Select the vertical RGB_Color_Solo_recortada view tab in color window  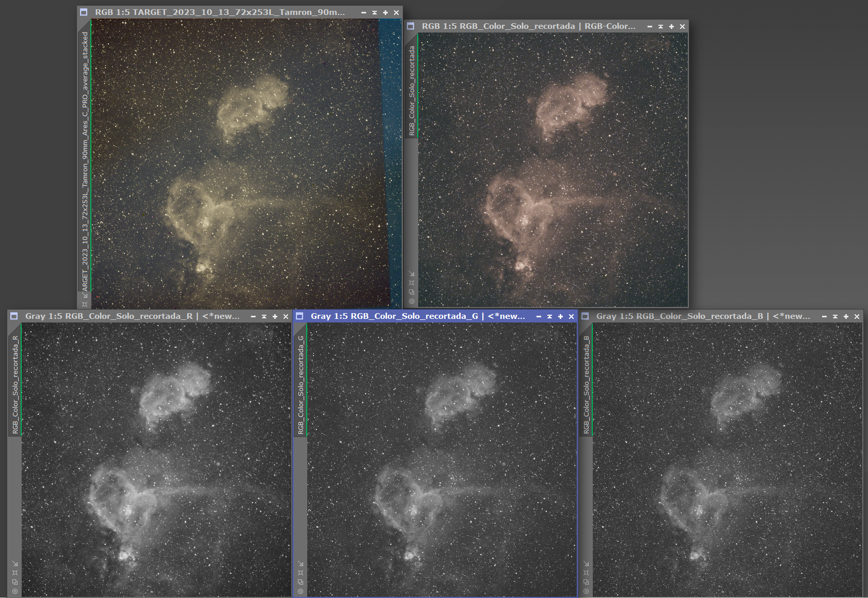[x=412, y=86]
